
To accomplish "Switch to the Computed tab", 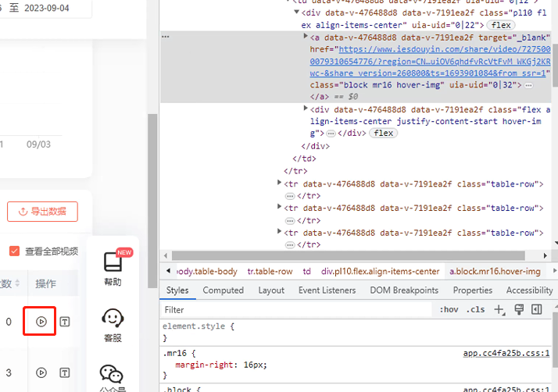I will point(224,290).
